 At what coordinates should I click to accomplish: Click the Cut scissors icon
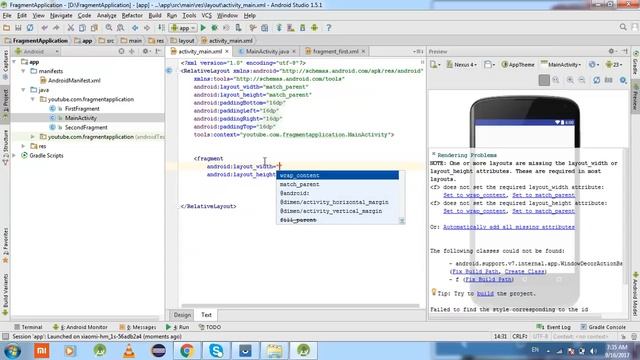(x=71, y=28)
